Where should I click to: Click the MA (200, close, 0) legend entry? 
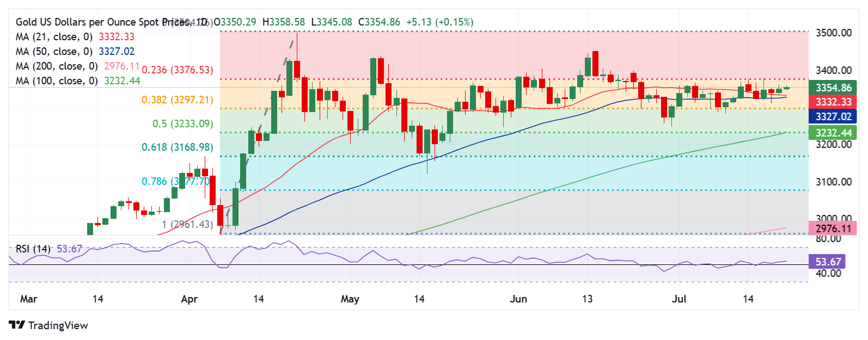pos(78,66)
